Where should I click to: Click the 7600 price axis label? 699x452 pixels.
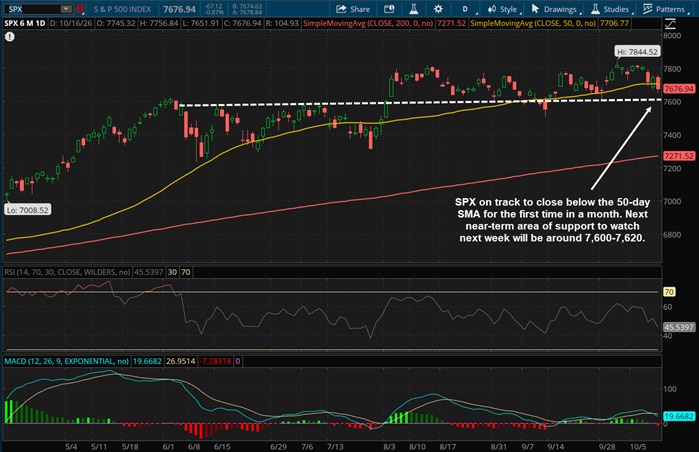(x=672, y=102)
